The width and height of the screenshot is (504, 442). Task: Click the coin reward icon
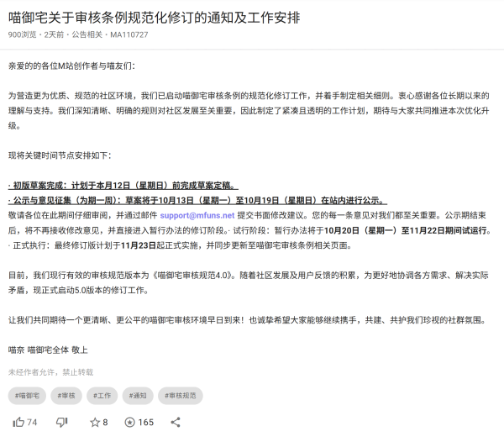[x=129, y=422]
